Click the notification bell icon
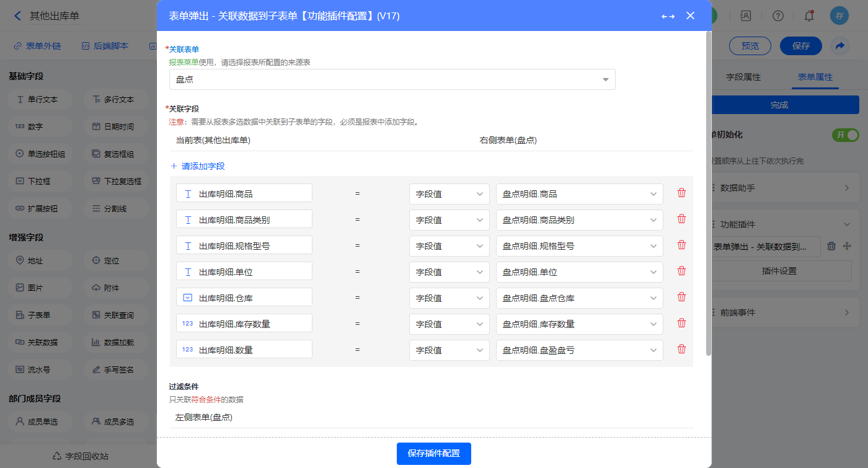The height and width of the screenshot is (468, 868). tap(809, 16)
